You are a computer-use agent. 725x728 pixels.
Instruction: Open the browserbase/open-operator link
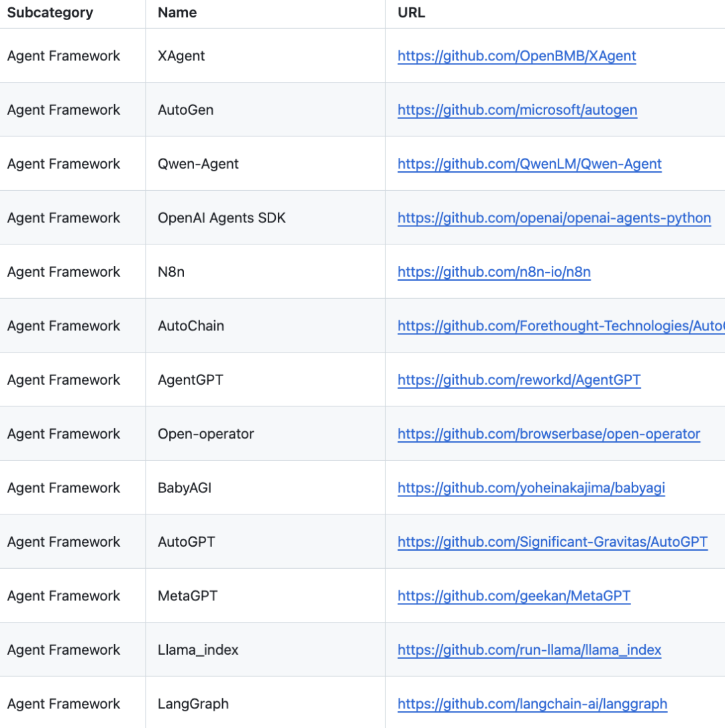tap(548, 434)
